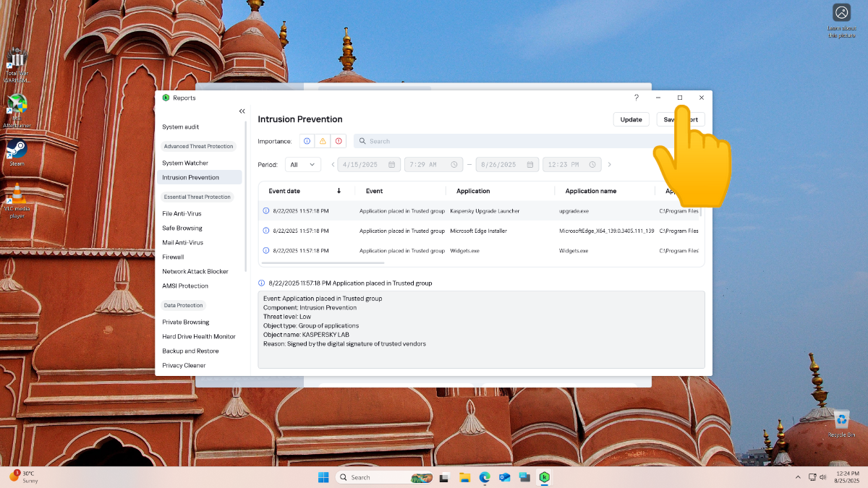Viewport: 868px width, 488px height.
Task: Filter by warning importance triangle icon
Action: tap(323, 141)
